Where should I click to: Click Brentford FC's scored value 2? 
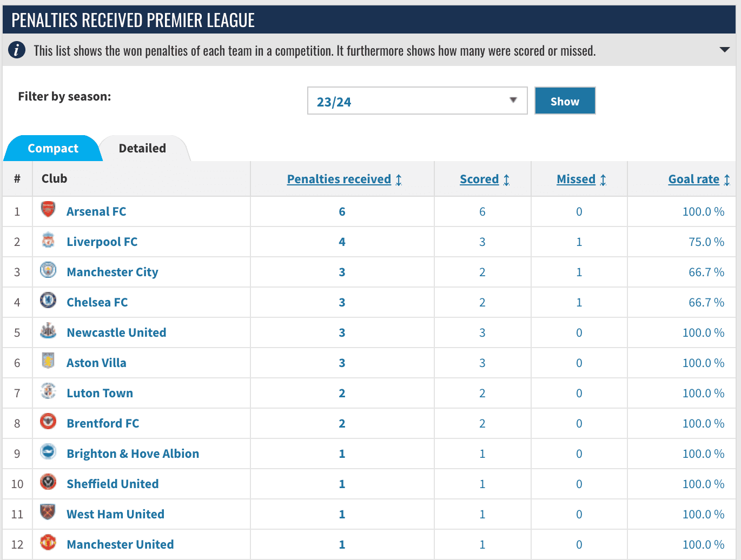click(x=482, y=423)
